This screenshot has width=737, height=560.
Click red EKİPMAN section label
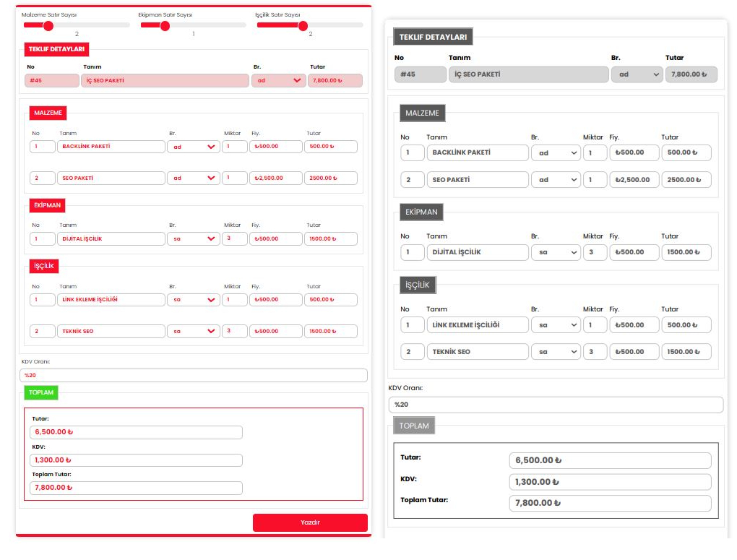click(x=47, y=205)
